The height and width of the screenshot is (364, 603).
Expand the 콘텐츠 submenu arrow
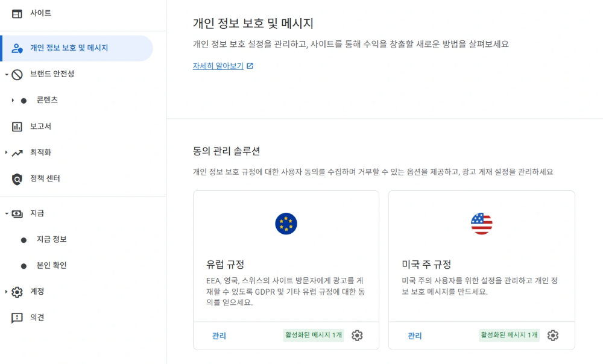tap(13, 101)
